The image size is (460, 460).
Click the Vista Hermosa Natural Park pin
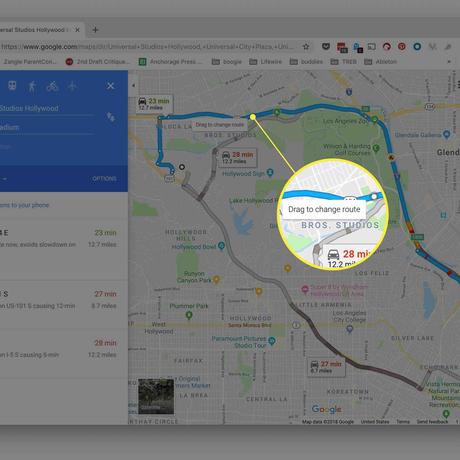click(x=446, y=414)
